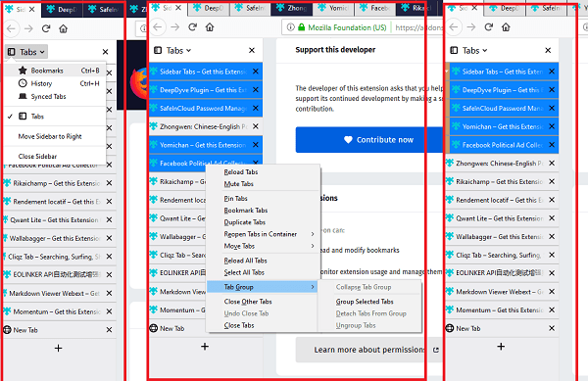Choose History in left sidebar menu
588x381 pixels.
(55, 83)
